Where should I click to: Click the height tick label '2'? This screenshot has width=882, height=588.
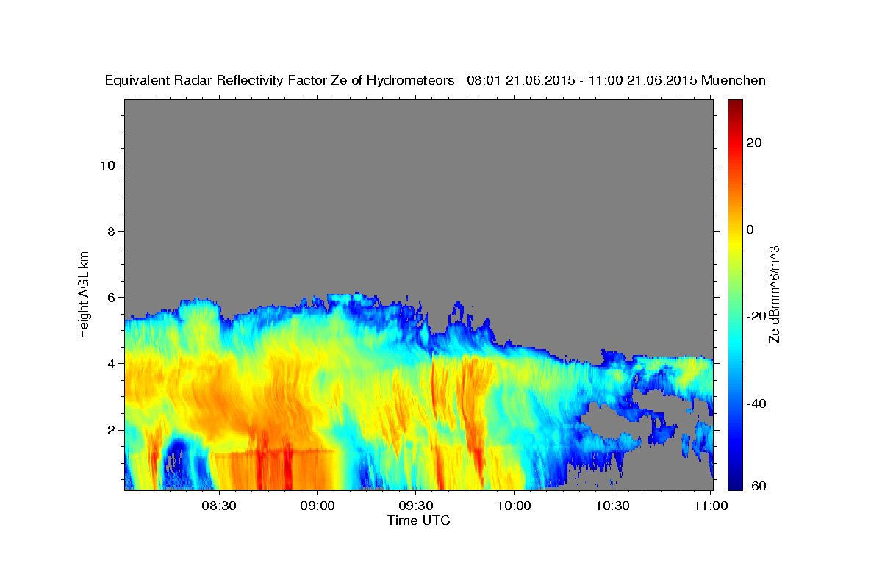tap(110, 429)
